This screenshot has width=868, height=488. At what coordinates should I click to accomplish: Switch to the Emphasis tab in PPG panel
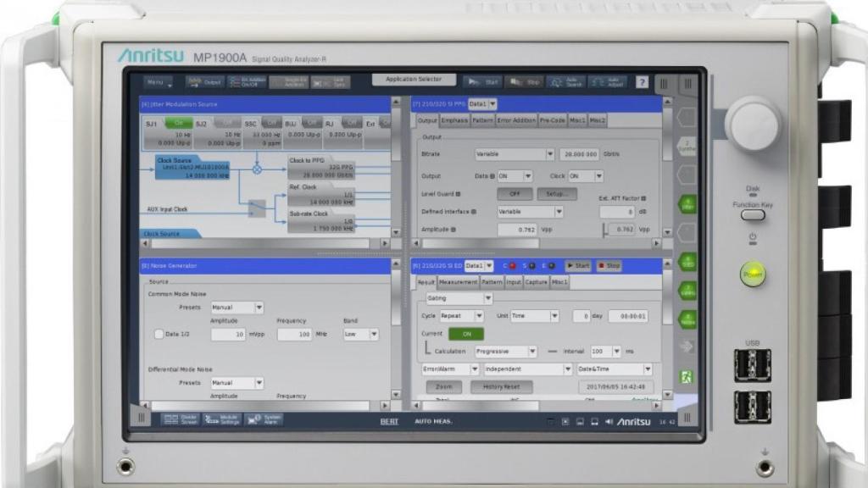(454, 120)
